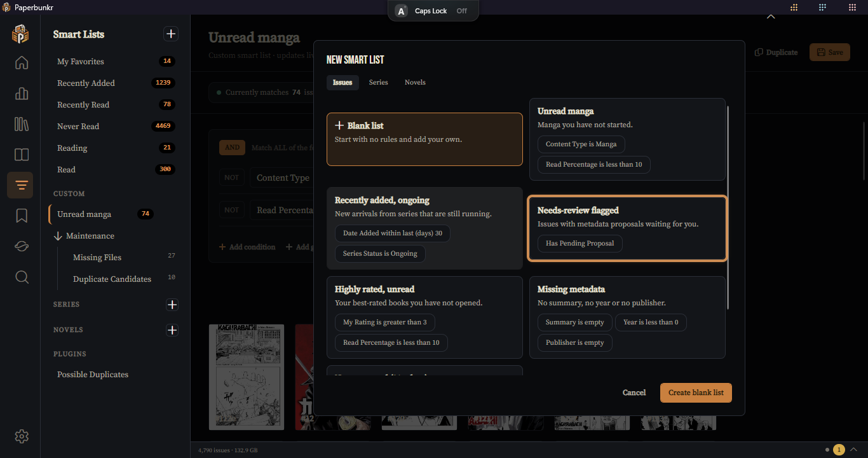The image size is (868, 458).
Task: Select the Smart Lists filter icon
Action: (22, 185)
